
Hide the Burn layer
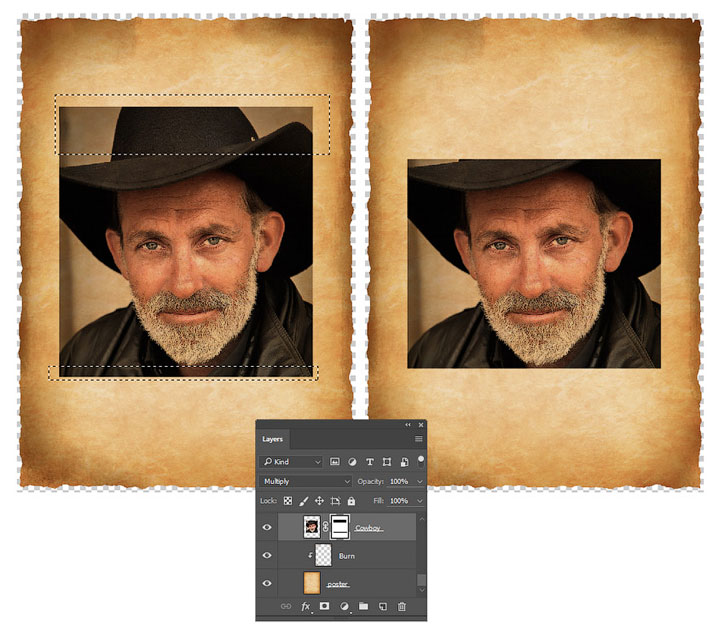point(267,555)
